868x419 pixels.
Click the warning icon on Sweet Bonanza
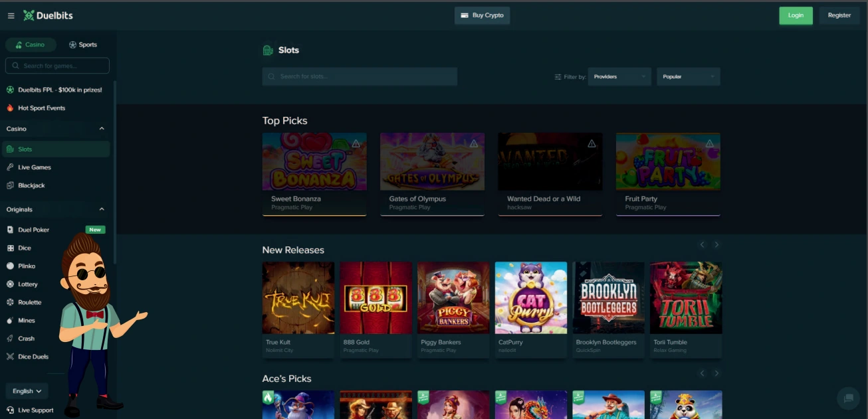(356, 143)
